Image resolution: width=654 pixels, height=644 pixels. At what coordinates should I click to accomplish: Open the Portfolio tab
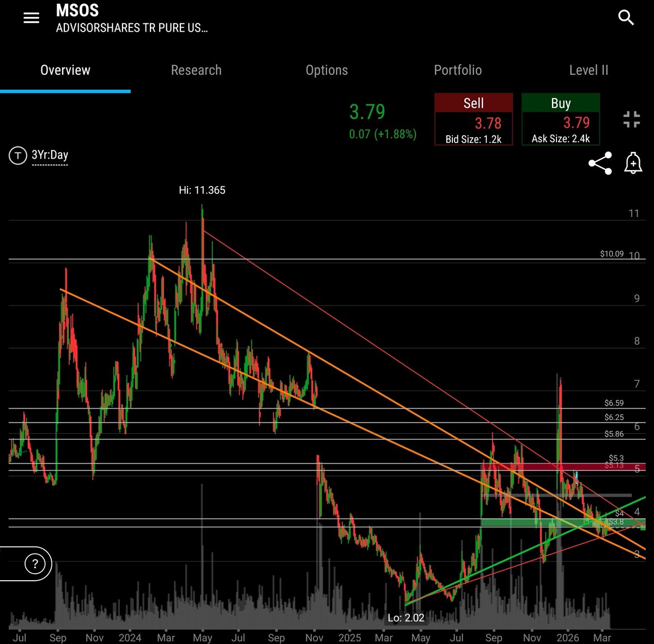pyautogui.click(x=458, y=70)
